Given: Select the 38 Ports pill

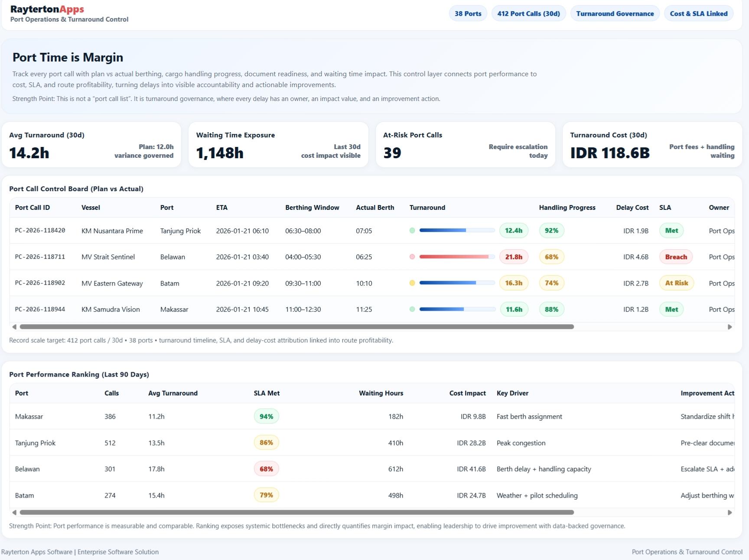Looking at the screenshot, I should click(x=468, y=13).
